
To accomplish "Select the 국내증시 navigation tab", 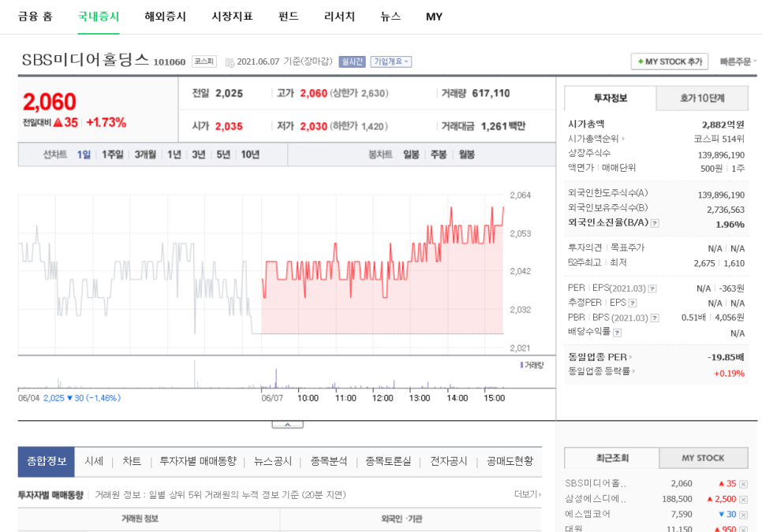I will pyautogui.click(x=98, y=17).
